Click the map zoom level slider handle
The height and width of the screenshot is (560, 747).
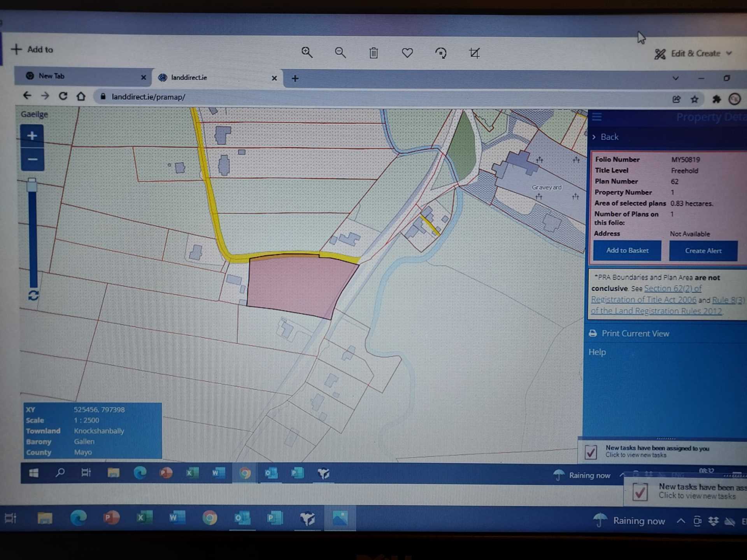pyautogui.click(x=32, y=185)
